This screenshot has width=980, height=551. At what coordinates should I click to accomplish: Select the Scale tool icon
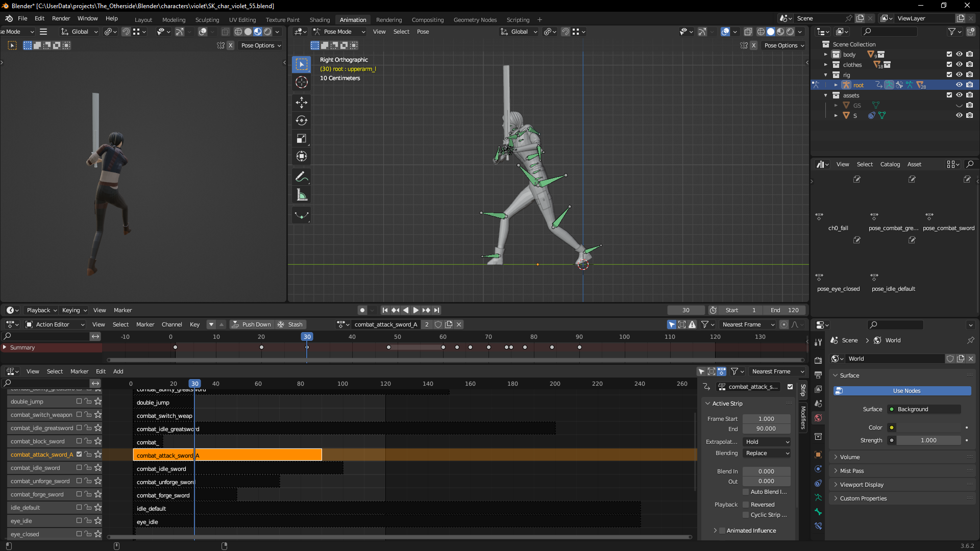click(x=302, y=138)
